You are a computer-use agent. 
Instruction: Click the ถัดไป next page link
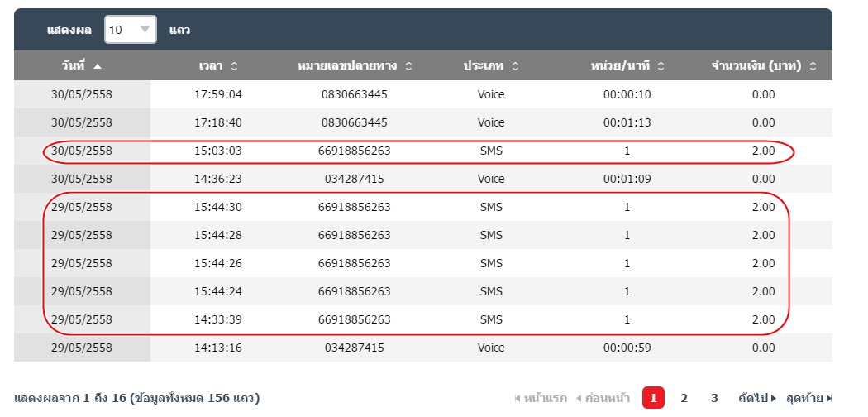(756, 398)
